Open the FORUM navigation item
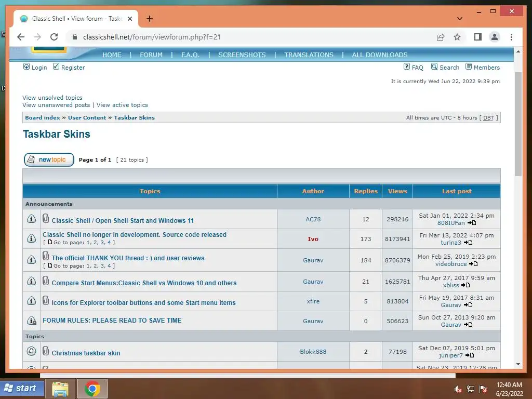This screenshot has height=399, width=532. pyautogui.click(x=151, y=55)
